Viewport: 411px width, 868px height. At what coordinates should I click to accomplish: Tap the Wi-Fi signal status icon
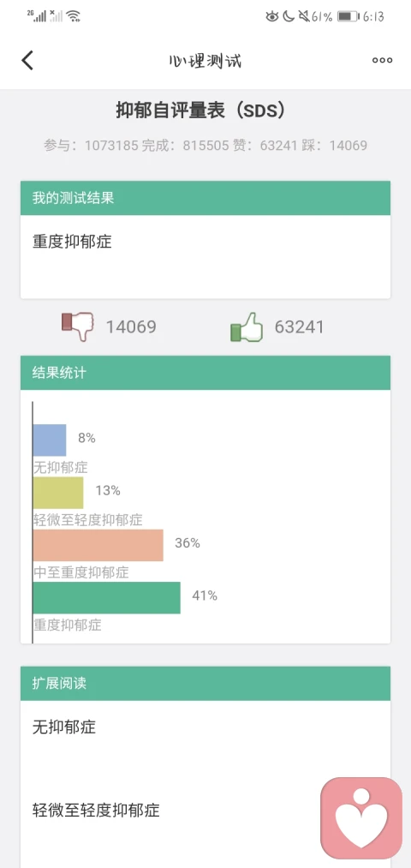click(x=74, y=16)
